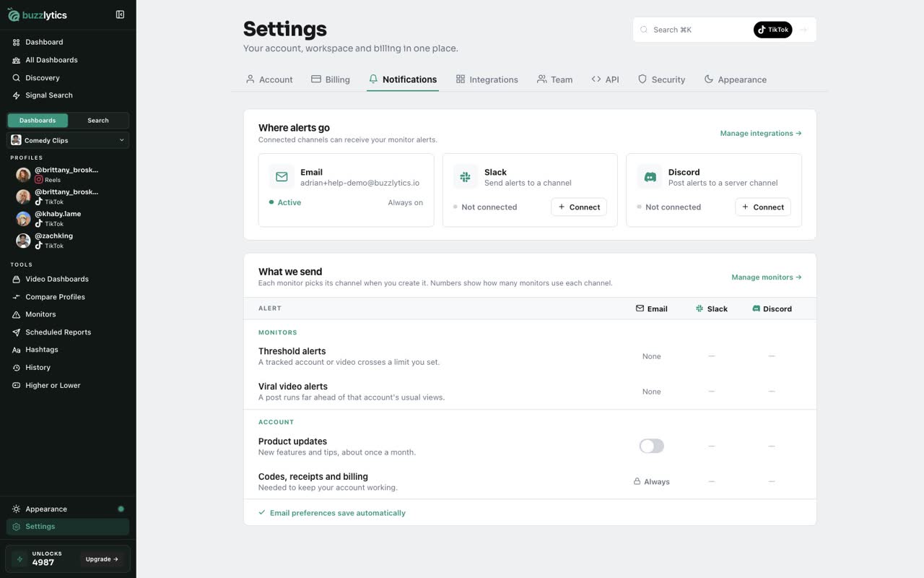Expand the Comedy Clips dashboard dropdown
This screenshot has width=924, height=578.
pos(68,140)
